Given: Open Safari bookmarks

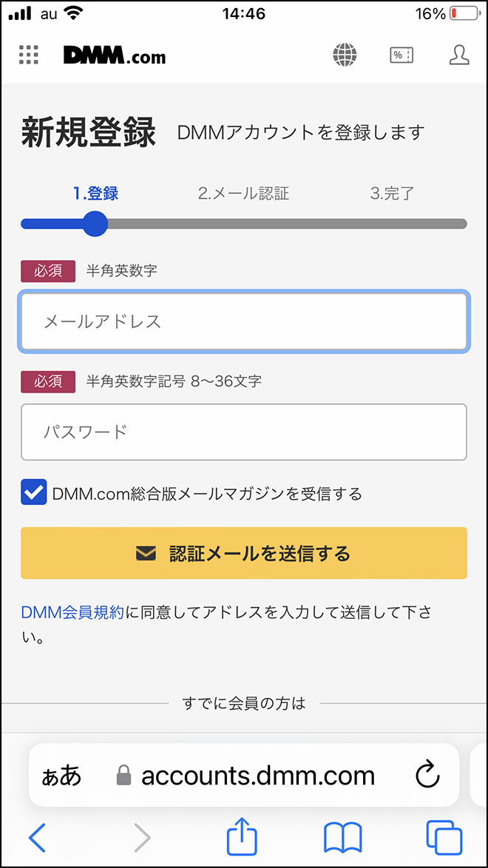Looking at the screenshot, I should coord(342,838).
